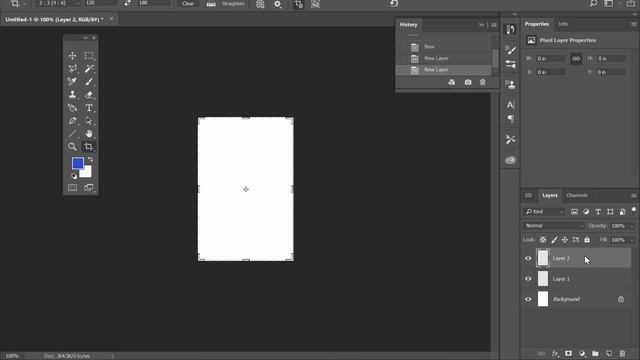The height and width of the screenshot is (360, 640).
Task: Open the foreground blue color picker
Action: (x=77, y=162)
